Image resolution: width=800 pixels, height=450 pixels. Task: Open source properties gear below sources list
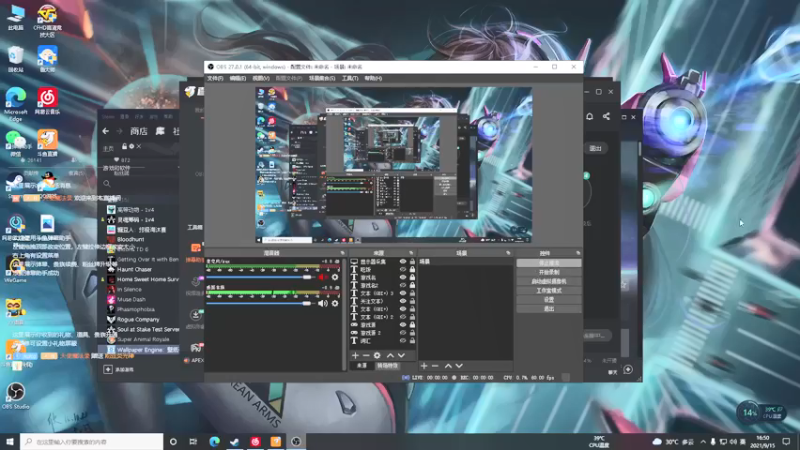[377, 355]
